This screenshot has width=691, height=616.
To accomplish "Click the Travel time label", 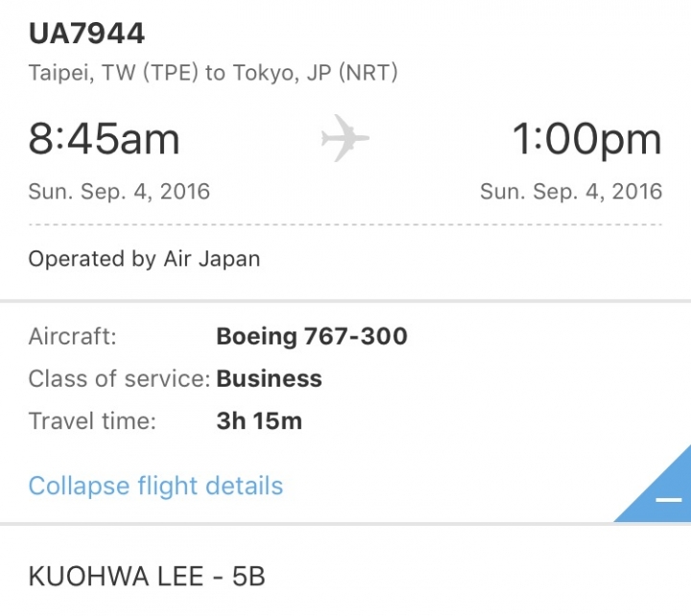I will point(92,421).
